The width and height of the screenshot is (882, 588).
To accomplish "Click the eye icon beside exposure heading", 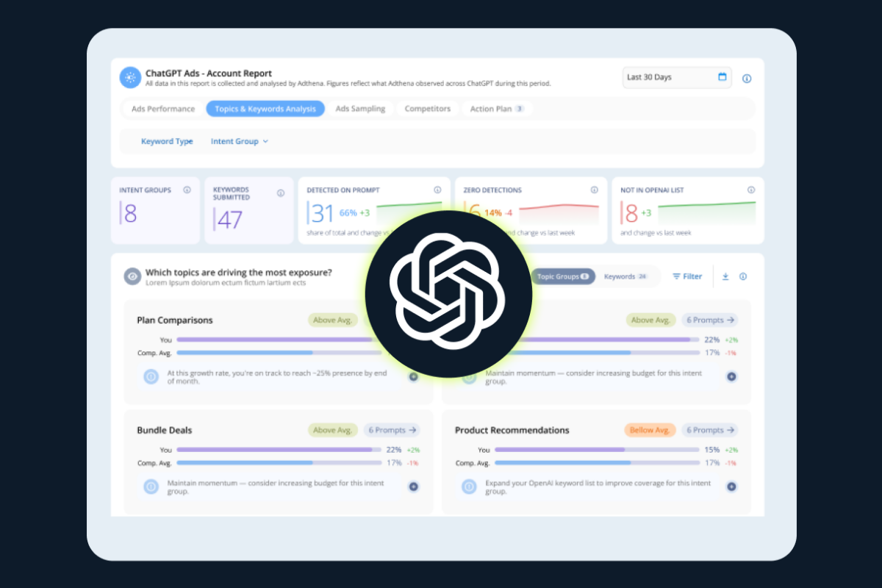I will tap(132, 276).
